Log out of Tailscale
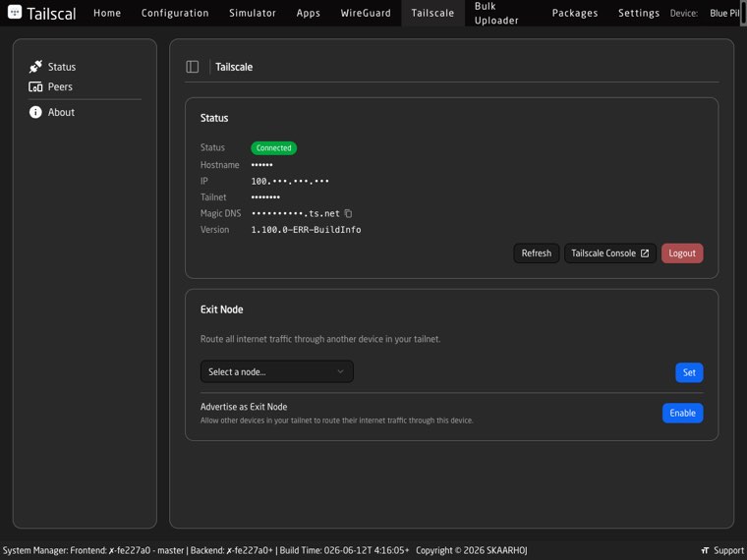This screenshot has width=747, height=560. (x=682, y=253)
